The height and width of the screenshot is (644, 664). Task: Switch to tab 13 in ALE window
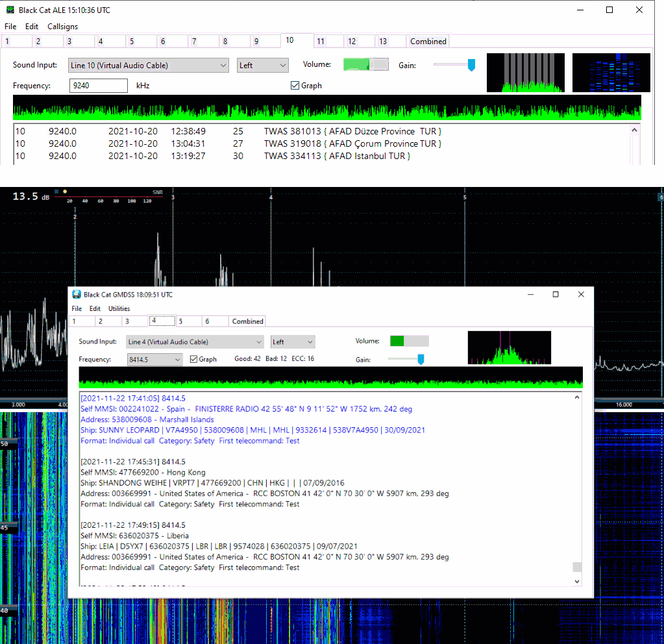[391, 41]
